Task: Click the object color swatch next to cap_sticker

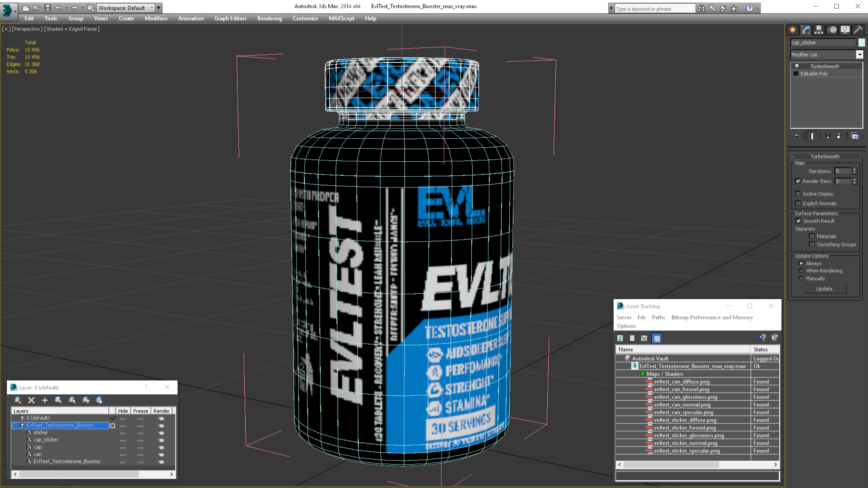Action: 862,42
